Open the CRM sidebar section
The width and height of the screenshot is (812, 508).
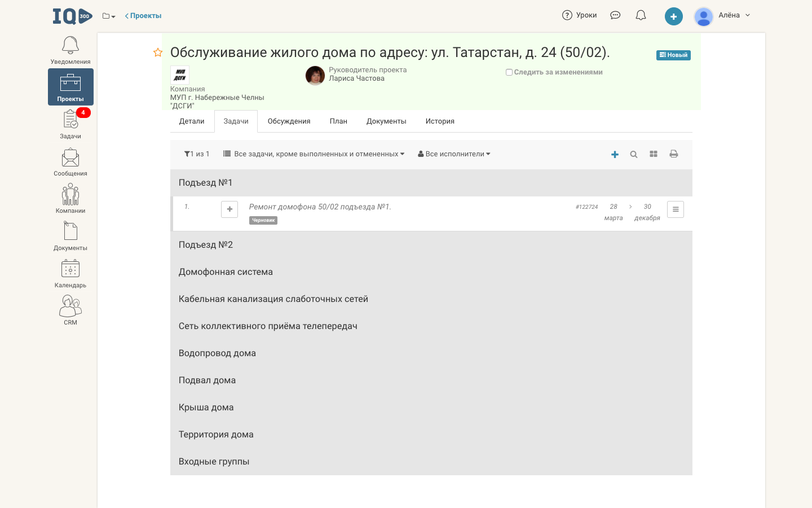(x=70, y=311)
